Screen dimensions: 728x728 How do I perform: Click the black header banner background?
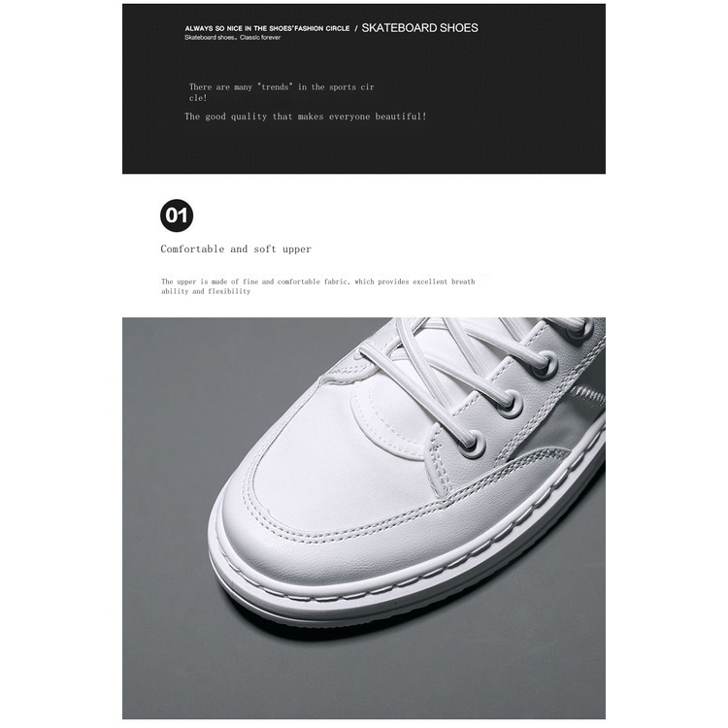[364, 88]
